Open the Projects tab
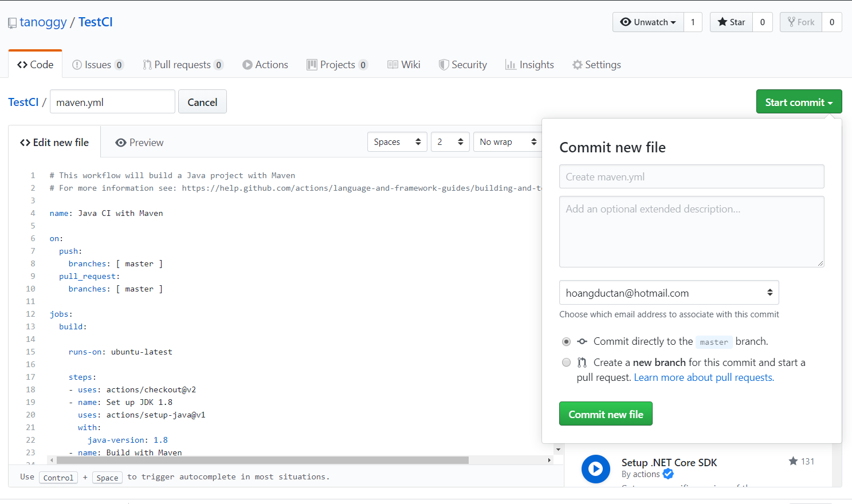The height and width of the screenshot is (504, 852). [337, 65]
